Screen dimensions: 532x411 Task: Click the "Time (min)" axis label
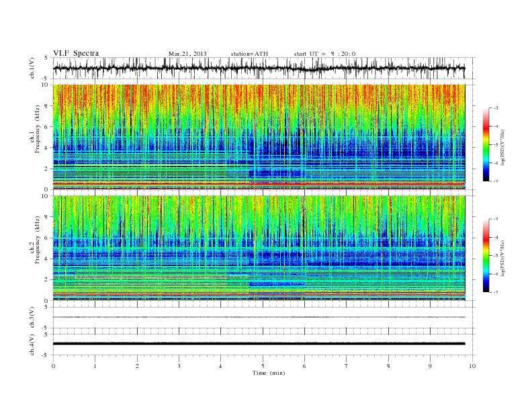coord(269,373)
